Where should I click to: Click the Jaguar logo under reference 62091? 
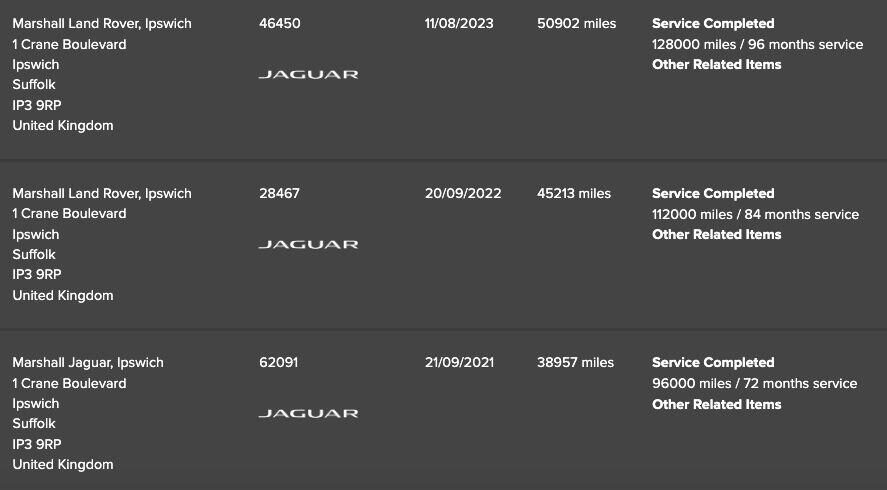pos(308,413)
